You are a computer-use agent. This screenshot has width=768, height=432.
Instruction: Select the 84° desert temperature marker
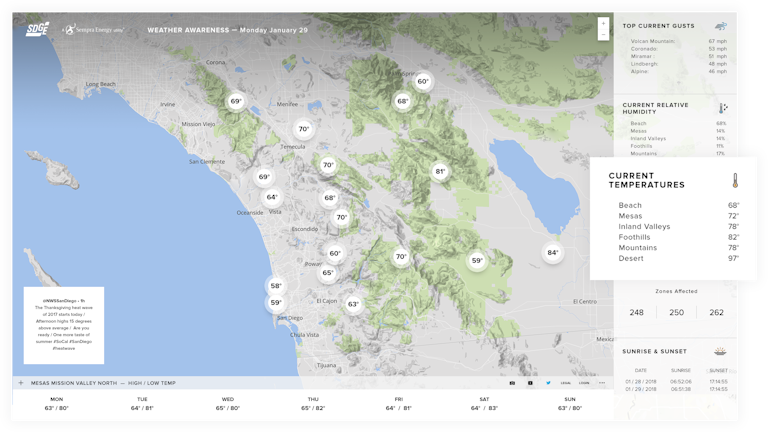pos(552,253)
